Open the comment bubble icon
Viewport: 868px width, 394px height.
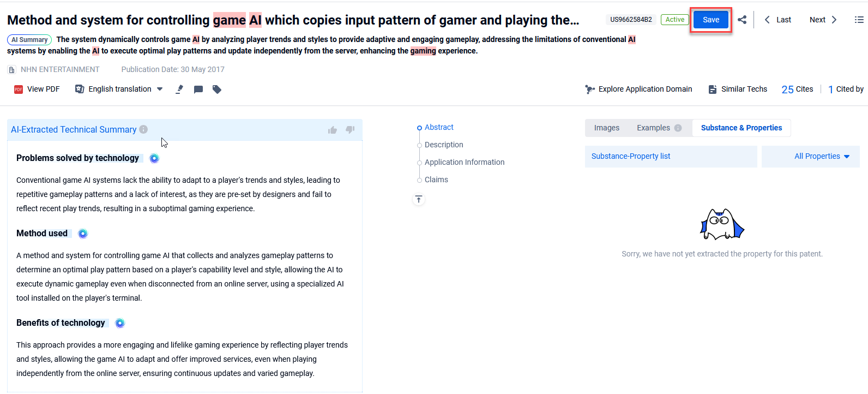tap(198, 89)
